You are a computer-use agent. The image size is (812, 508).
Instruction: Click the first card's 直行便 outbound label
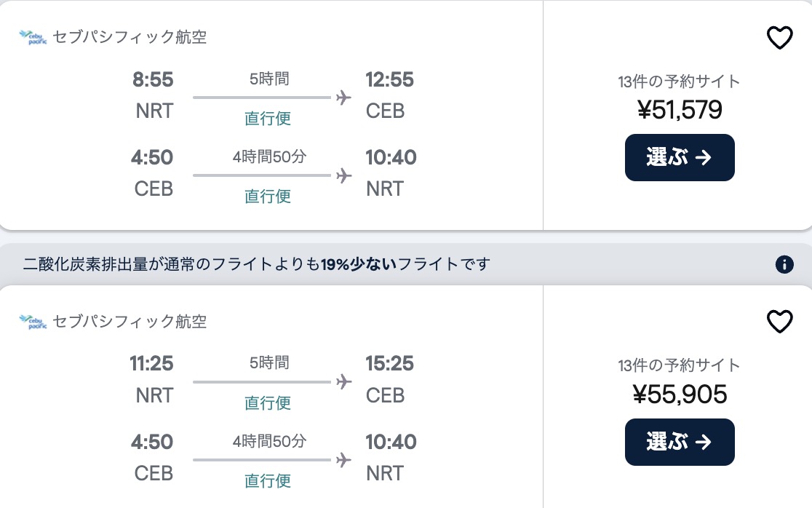coord(268,118)
